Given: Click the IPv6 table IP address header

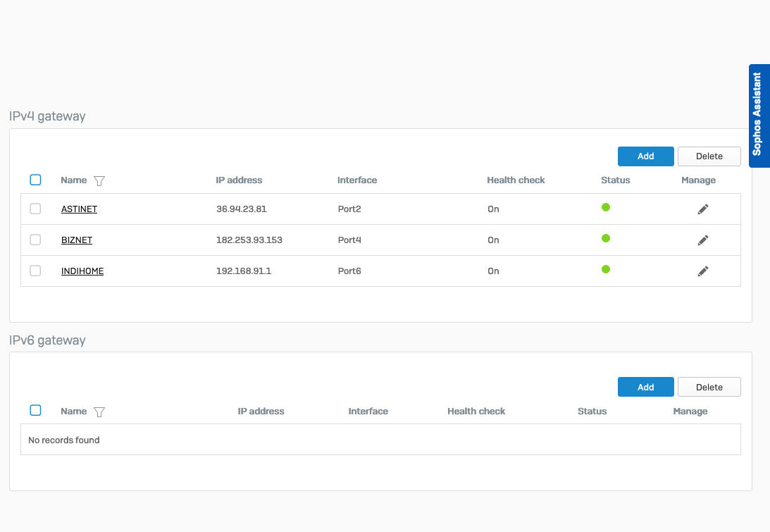Looking at the screenshot, I should (x=261, y=412).
